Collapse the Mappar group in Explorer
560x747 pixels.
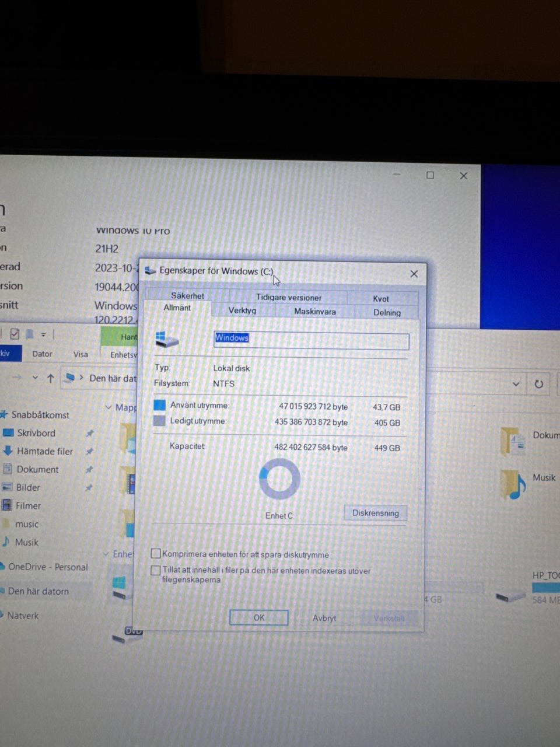[108, 407]
